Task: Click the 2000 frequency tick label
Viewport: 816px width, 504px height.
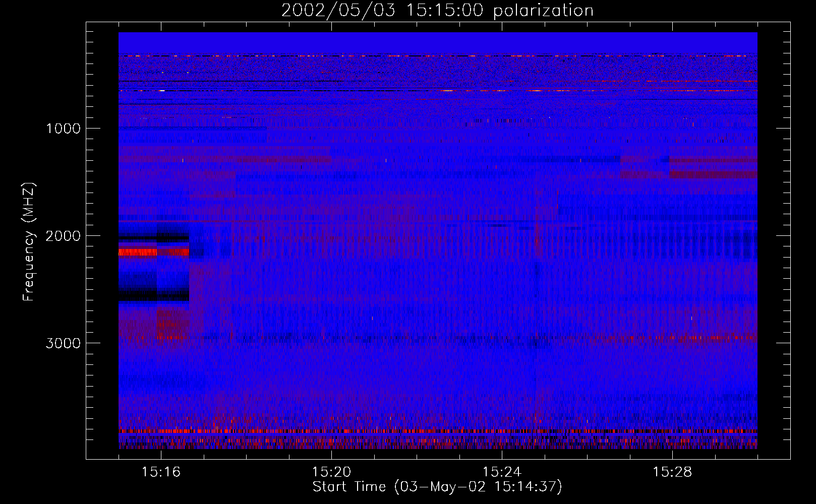Action: [63, 236]
